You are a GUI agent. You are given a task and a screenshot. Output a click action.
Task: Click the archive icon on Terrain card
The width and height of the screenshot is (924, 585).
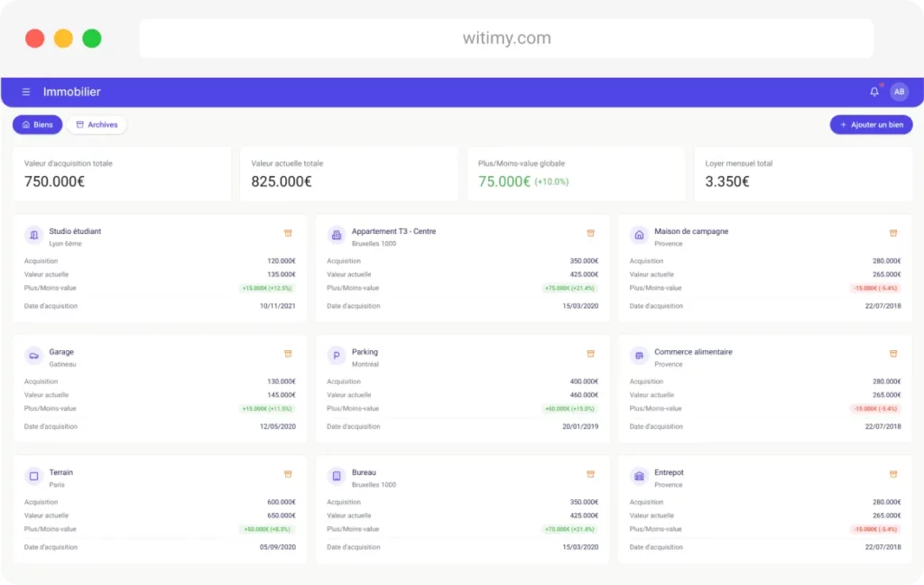[x=288, y=474]
